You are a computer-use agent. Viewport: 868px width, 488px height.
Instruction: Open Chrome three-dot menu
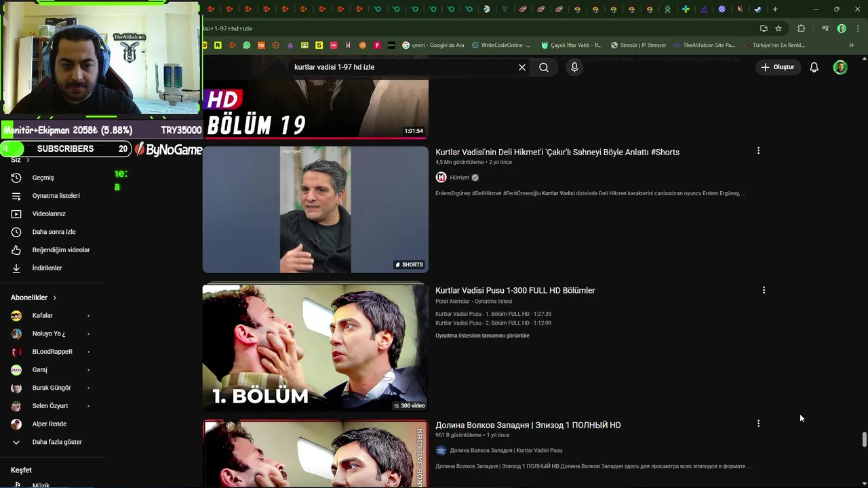coord(857,28)
